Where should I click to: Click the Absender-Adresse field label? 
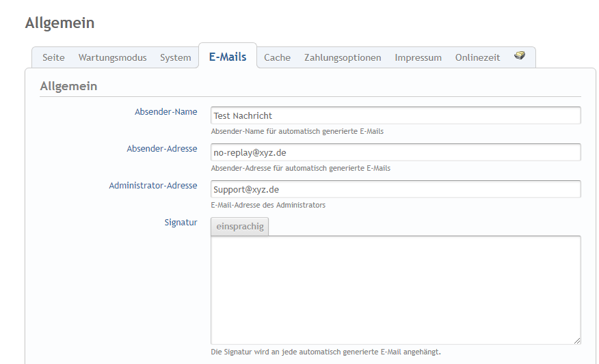(x=161, y=149)
